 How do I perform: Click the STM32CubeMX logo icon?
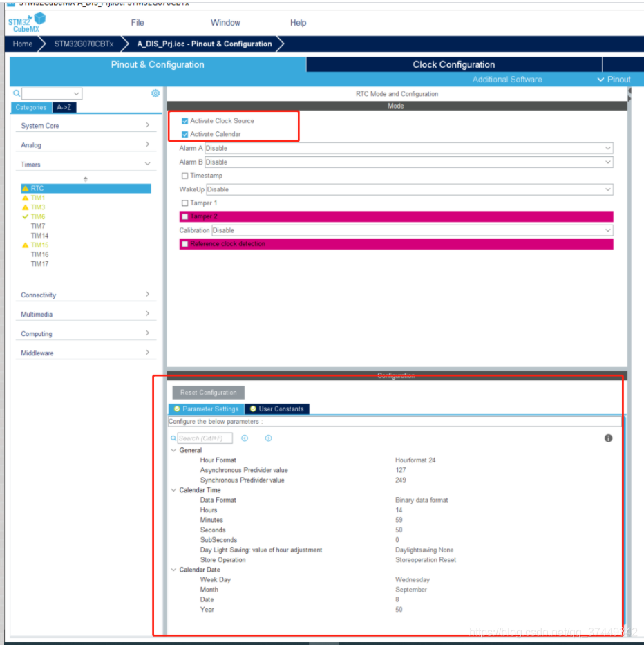27,23
